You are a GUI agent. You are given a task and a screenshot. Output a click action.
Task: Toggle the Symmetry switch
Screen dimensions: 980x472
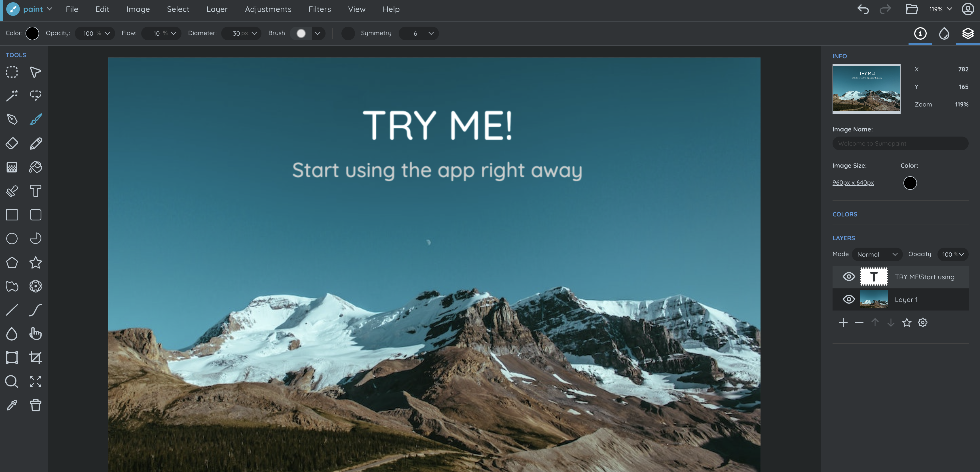click(x=348, y=33)
